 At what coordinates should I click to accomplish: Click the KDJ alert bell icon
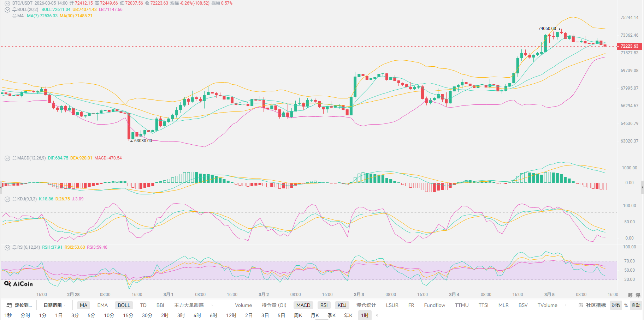14,199
